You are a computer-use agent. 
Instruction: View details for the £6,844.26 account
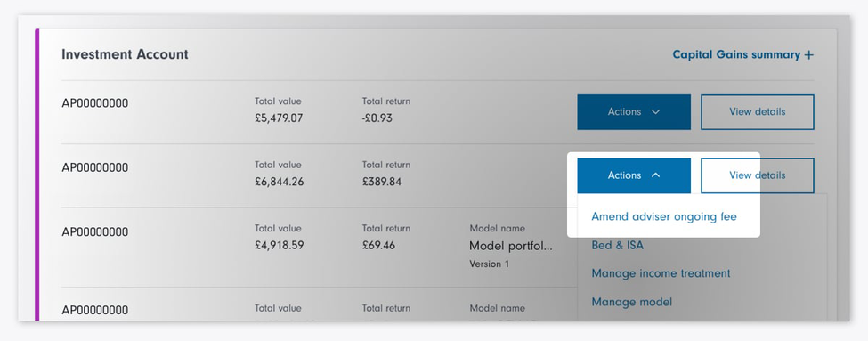(758, 175)
